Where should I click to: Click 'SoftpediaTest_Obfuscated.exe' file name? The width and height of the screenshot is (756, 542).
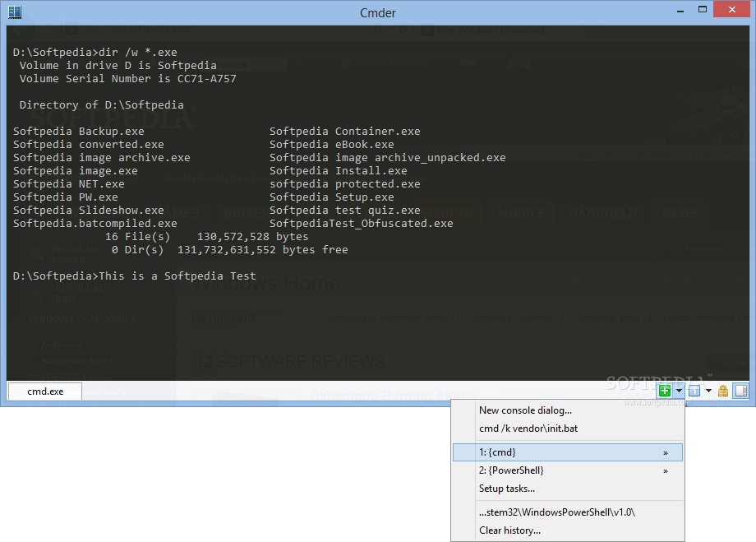(x=361, y=223)
